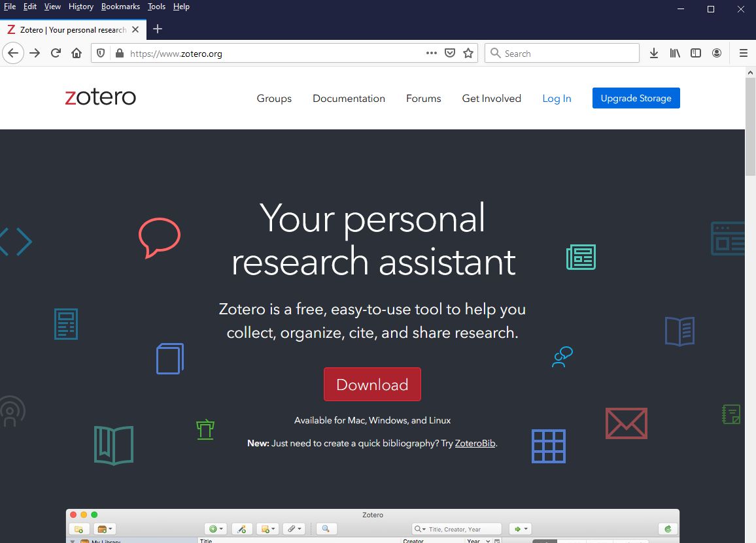Click the zotero logo in the header
Viewport: 756px width, 543px height.
tap(100, 97)
